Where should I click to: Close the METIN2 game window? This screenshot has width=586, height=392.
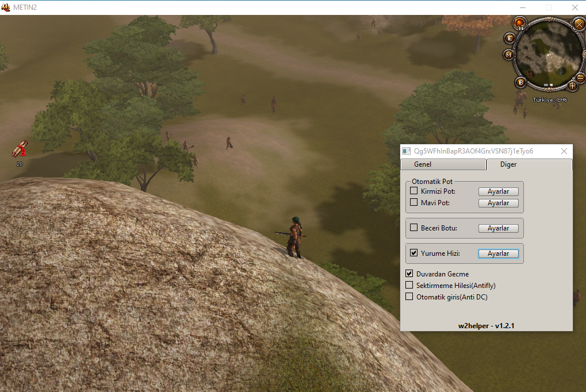[575, 7]
